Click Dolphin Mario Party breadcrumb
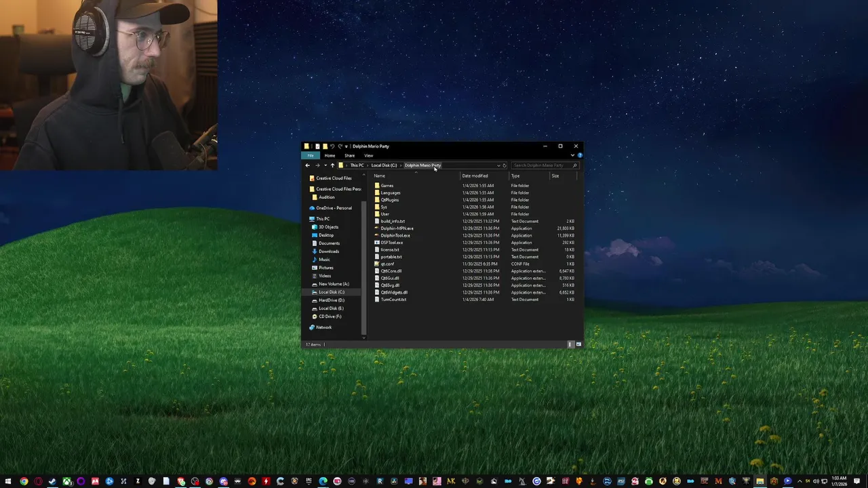 (422, 165)
